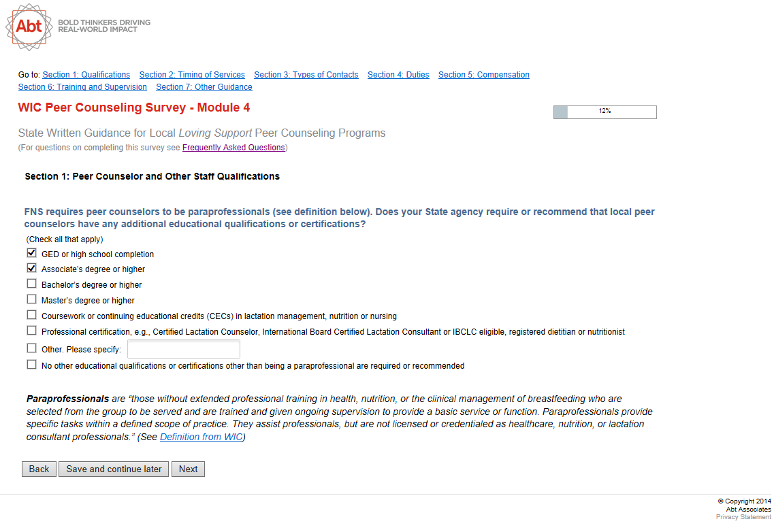Screen dimensions: 774x532
Task: Enable the Other, please specify checkbox
Action: tap(32, 348)
